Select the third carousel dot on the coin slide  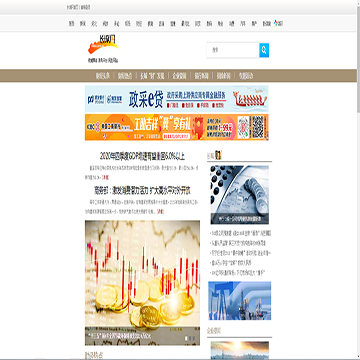[x=195, y=338]
